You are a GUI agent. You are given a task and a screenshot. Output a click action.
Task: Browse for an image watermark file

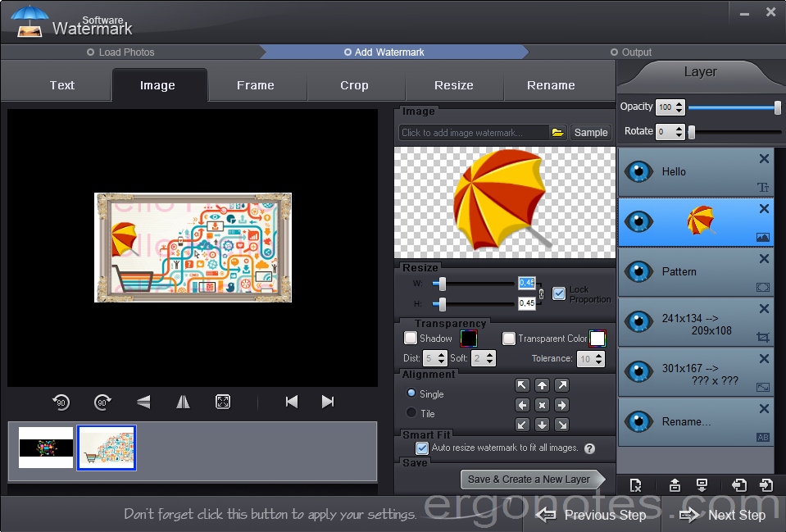point(557,132)
